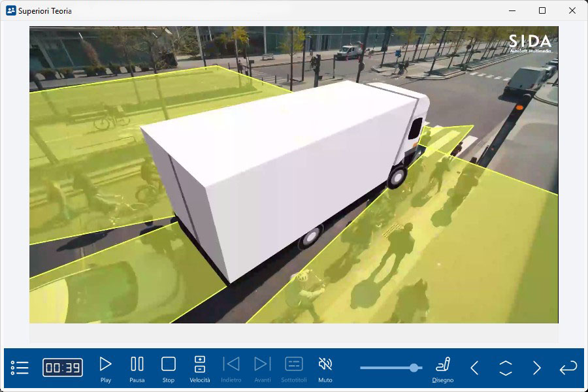Open the Velocità speed control
Screen dimensions: 588x392
point(200,368)
